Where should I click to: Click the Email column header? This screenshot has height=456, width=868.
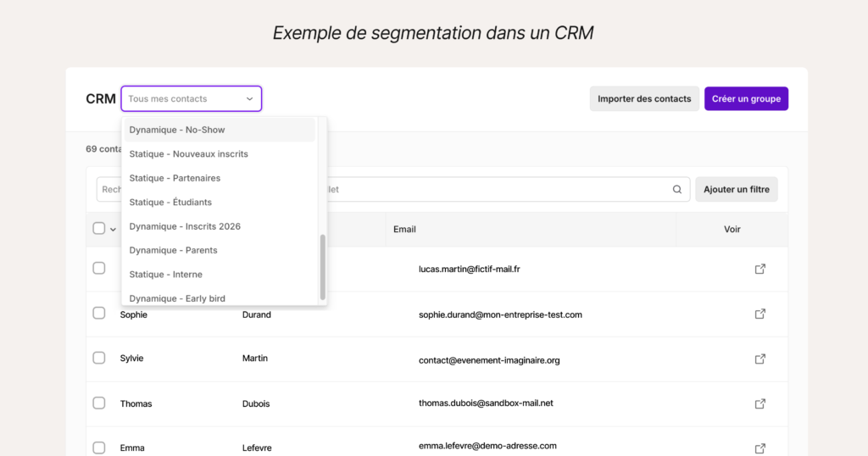point(404,229)
